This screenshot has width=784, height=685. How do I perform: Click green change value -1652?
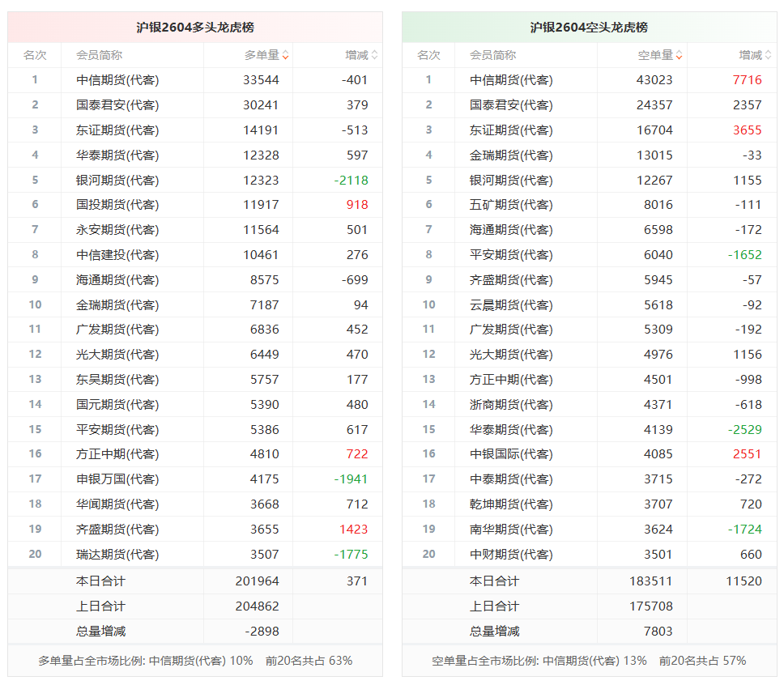pyautogui.click(x=744, y=254)
